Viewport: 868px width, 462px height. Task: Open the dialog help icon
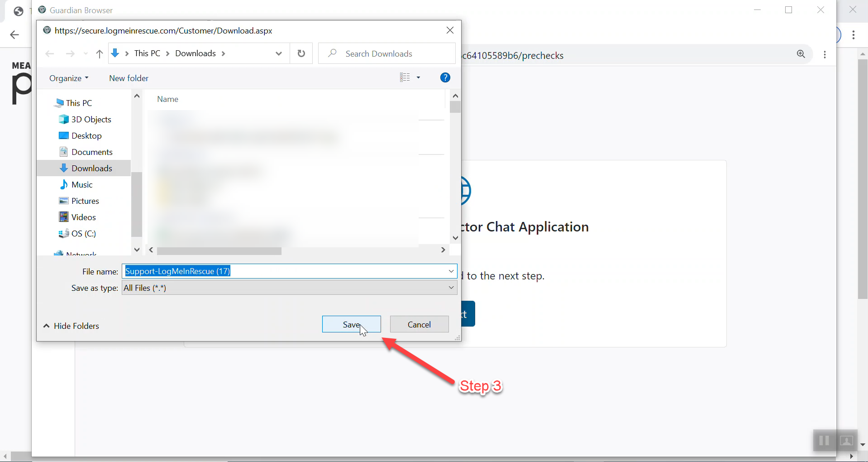click(x=445, y=77)
